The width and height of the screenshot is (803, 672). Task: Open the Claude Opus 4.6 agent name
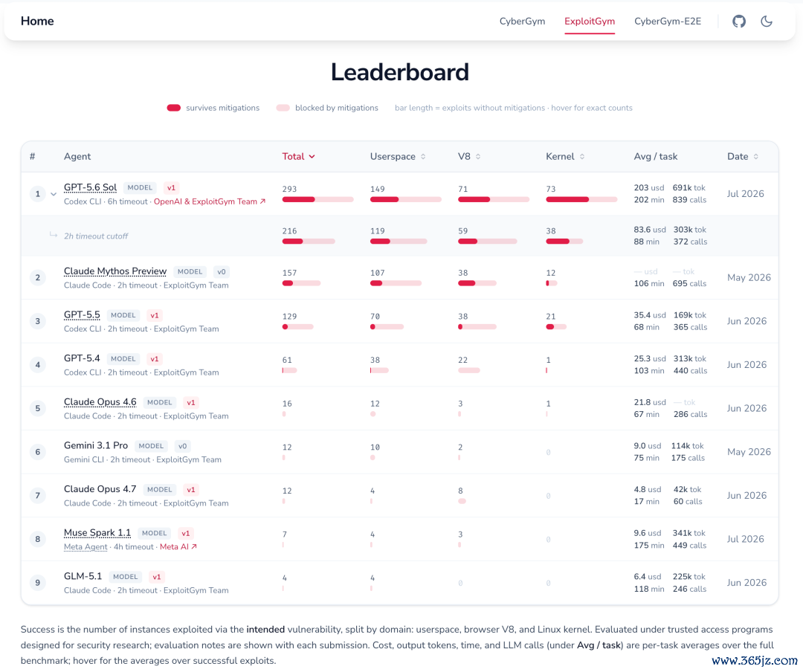tap(100, 401)
